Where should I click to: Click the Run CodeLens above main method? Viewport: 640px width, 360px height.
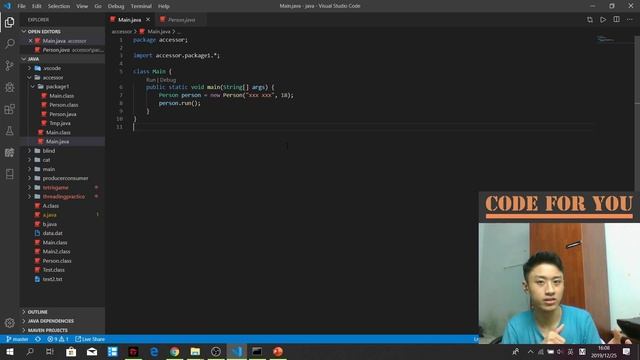click(x=151, y=80)
